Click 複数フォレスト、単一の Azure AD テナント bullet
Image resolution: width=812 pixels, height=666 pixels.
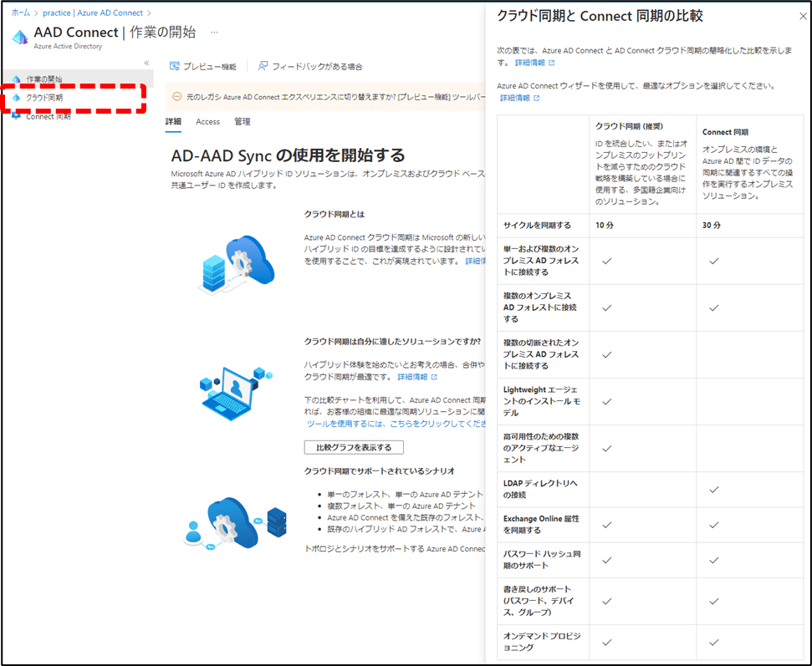[401, 506]
